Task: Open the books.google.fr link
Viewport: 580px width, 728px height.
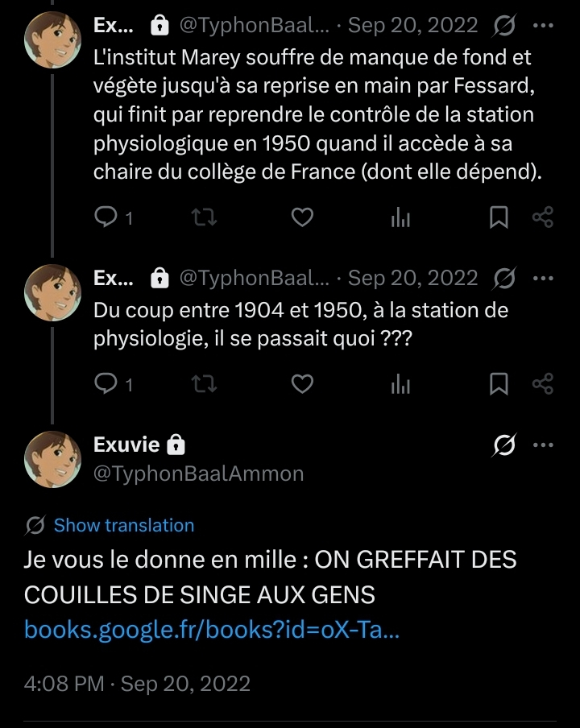Action: 213,629
